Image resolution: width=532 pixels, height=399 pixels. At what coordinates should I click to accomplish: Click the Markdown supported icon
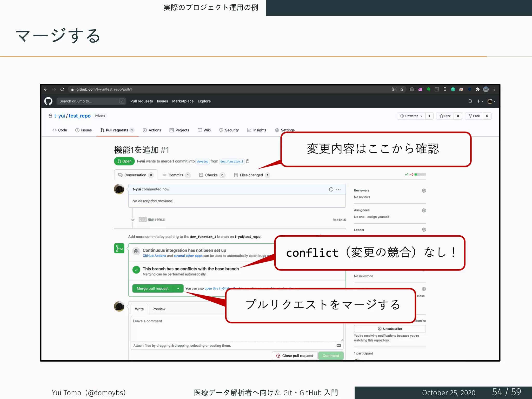click(338, 345)
